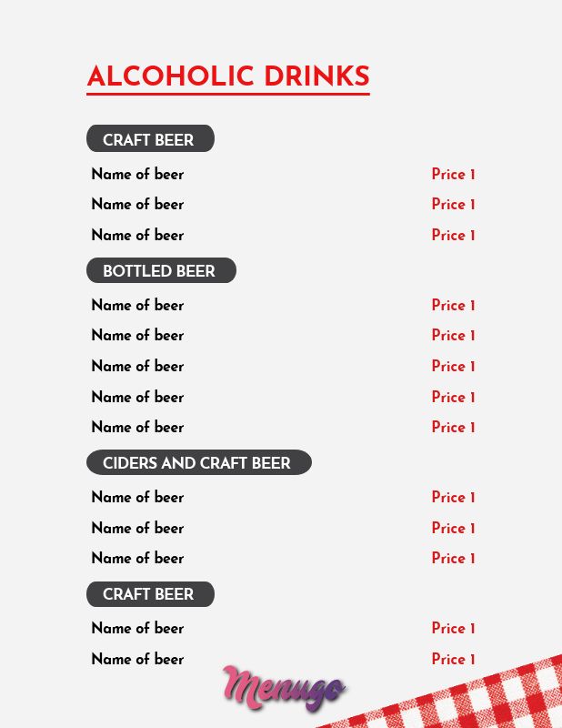Click the first price under BOTTLED BEER
Image resolution: width=562 pixels, height=728 pixels.
point(454,305)
